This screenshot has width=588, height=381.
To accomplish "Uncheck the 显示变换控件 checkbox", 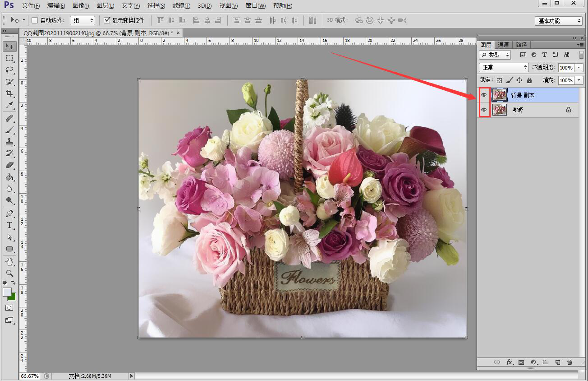I will pyautogui.click(x=107, y=20).
